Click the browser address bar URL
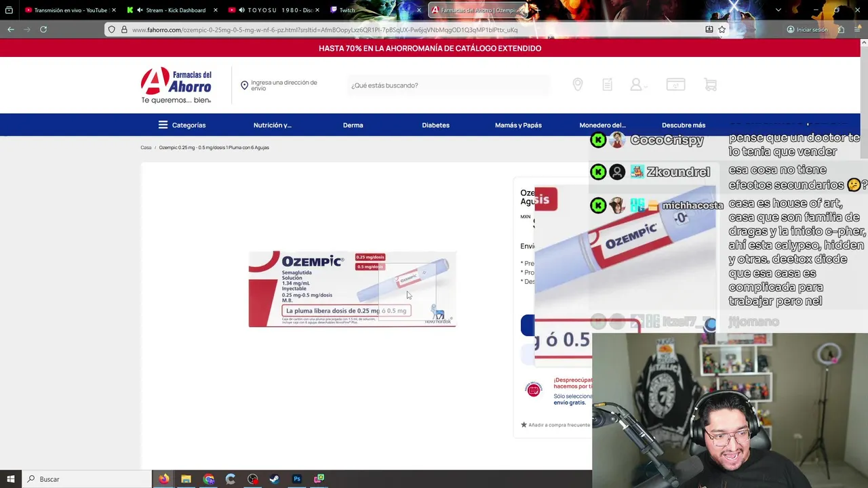The image size is (868, 488). point(325,30)
